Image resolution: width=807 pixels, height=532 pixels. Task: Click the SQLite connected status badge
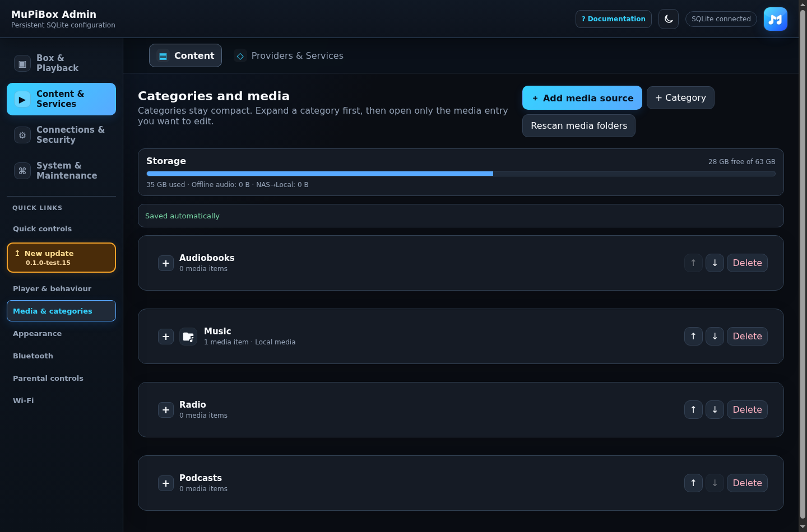click(x=721, y=19)
